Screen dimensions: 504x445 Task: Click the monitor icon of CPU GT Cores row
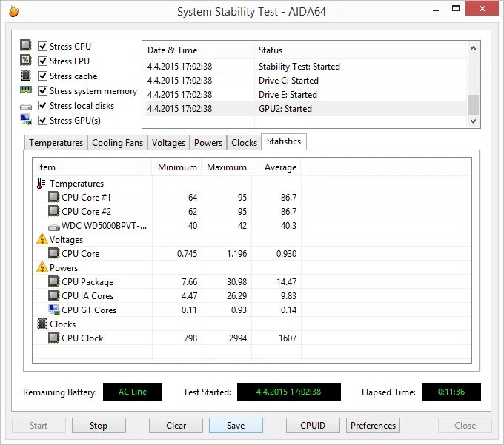click(x=54, y=310)
